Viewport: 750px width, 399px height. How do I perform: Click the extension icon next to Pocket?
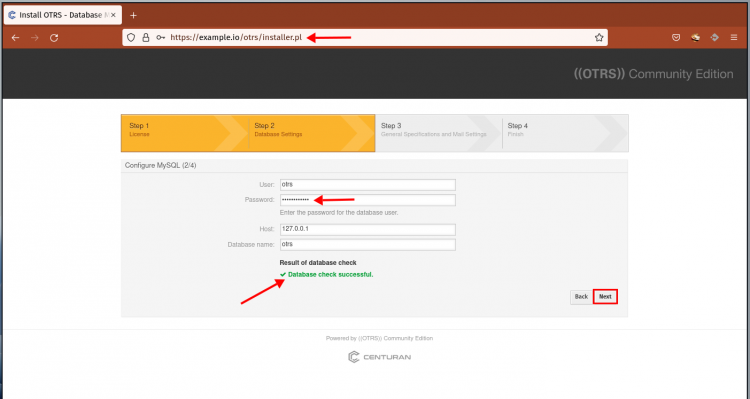point(695,37)
